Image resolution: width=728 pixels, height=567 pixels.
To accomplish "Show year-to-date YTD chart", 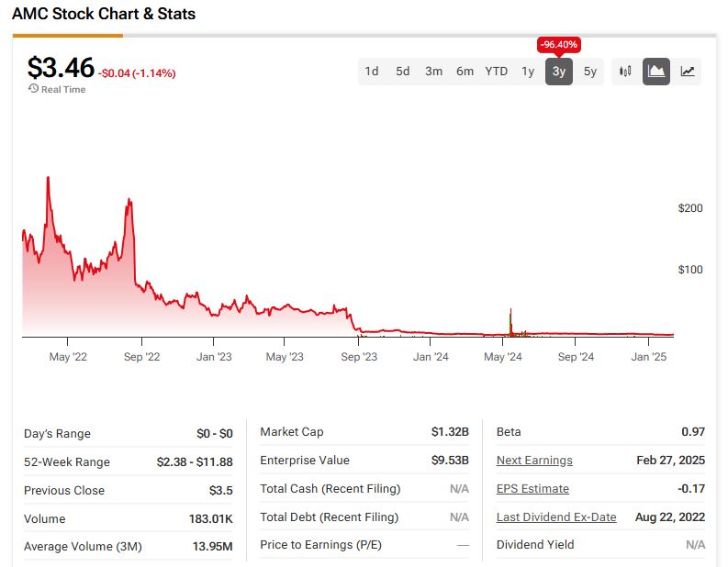I will 497,72.
